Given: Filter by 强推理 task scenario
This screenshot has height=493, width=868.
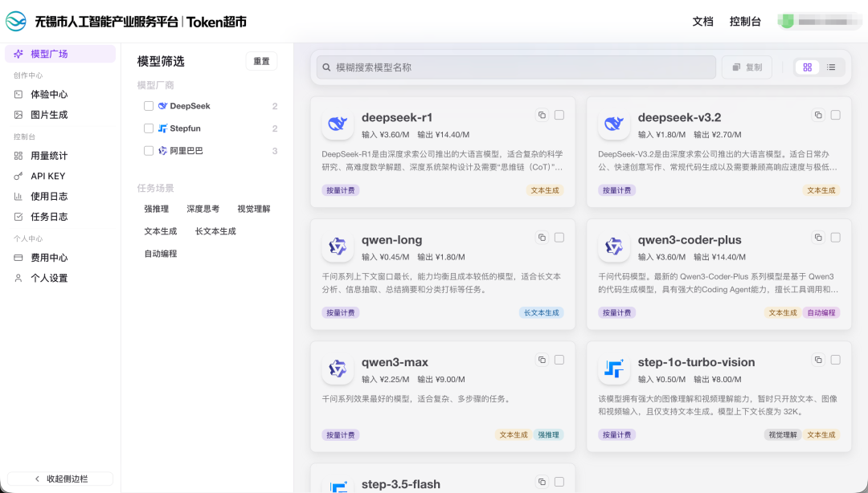Looking at the screenshot, I should point(157,209).
